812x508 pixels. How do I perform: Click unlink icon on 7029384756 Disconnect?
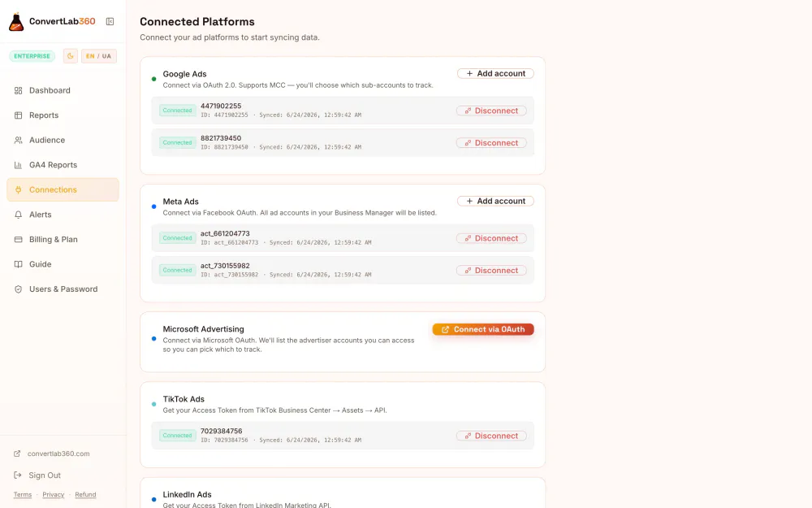(x=468, y=436)
